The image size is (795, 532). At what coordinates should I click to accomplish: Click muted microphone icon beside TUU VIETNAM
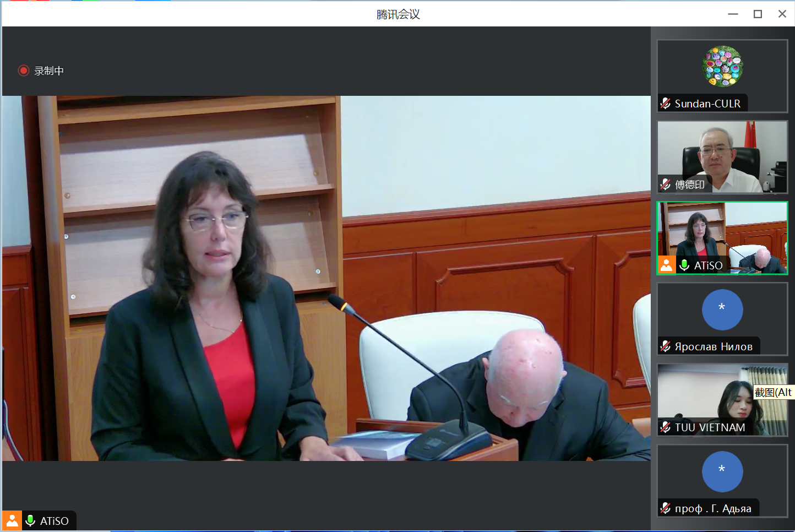click(x=666, y=427)
